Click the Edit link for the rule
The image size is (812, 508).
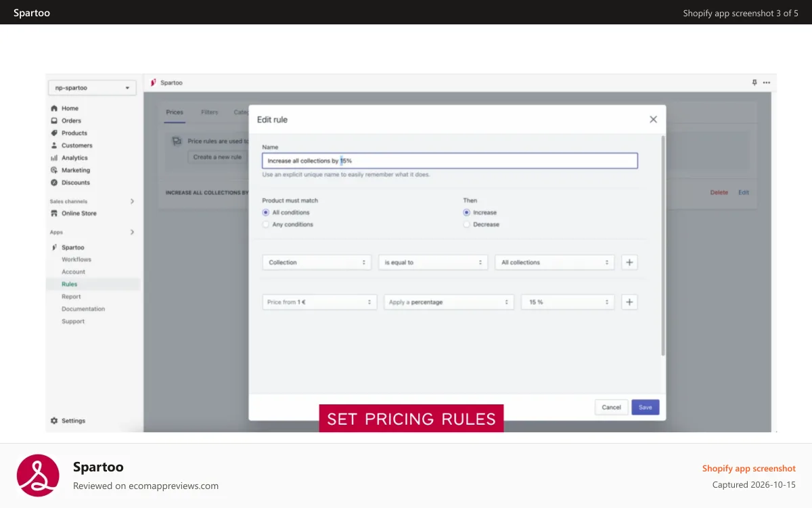(744, 192)
